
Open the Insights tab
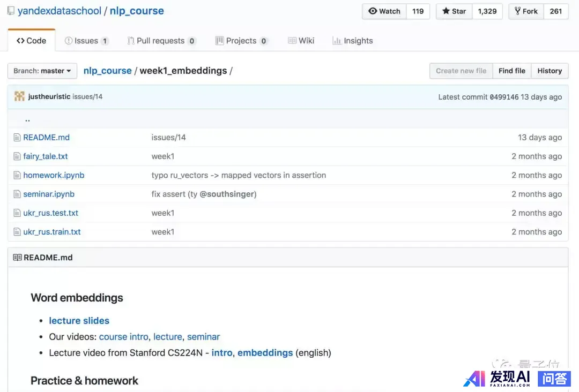click(x=353, y=41)
